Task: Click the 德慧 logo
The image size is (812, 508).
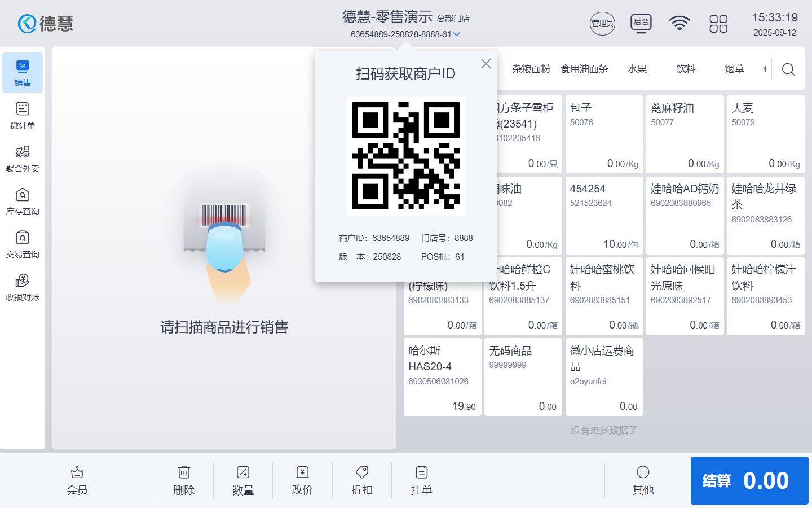Action: click(46, 24)
